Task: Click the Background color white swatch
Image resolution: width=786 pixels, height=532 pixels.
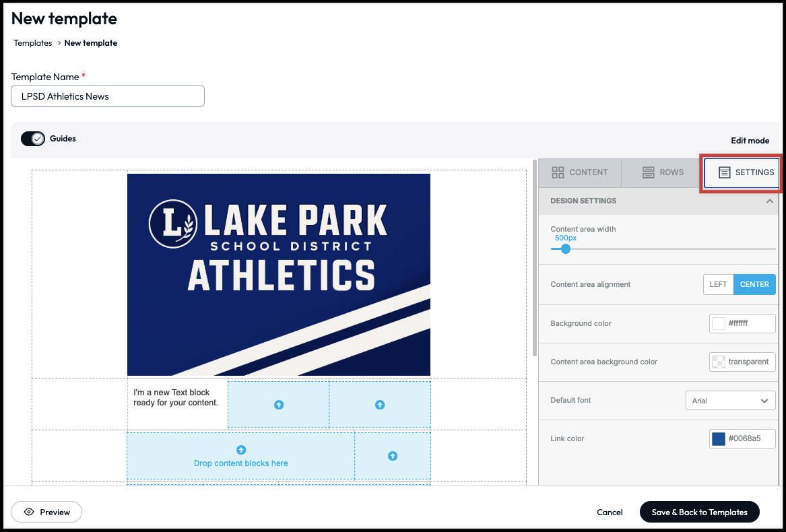Action: (x=719, y=324)
